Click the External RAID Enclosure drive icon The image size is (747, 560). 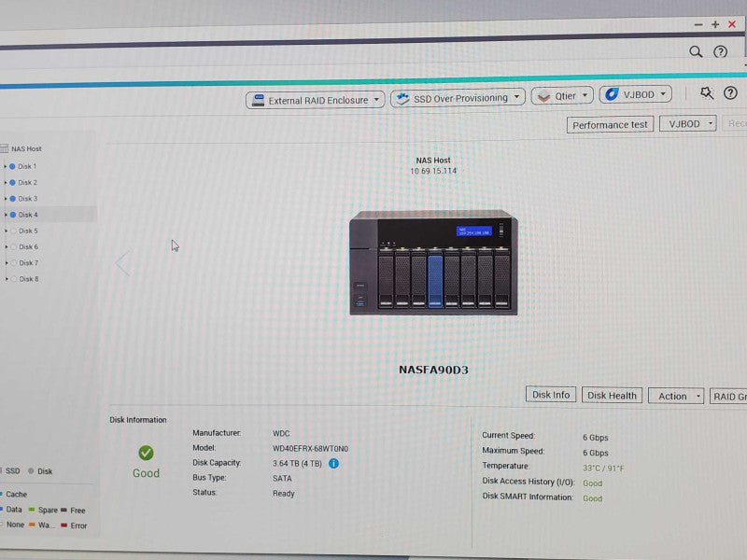click(258, 101)
